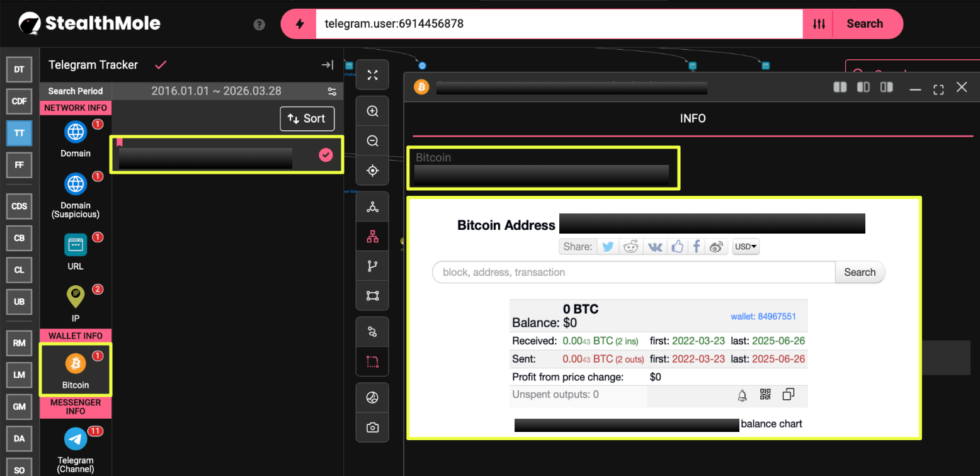Select the hierarchy tree layout icon
980x476 pixels.
pos(372,237)
